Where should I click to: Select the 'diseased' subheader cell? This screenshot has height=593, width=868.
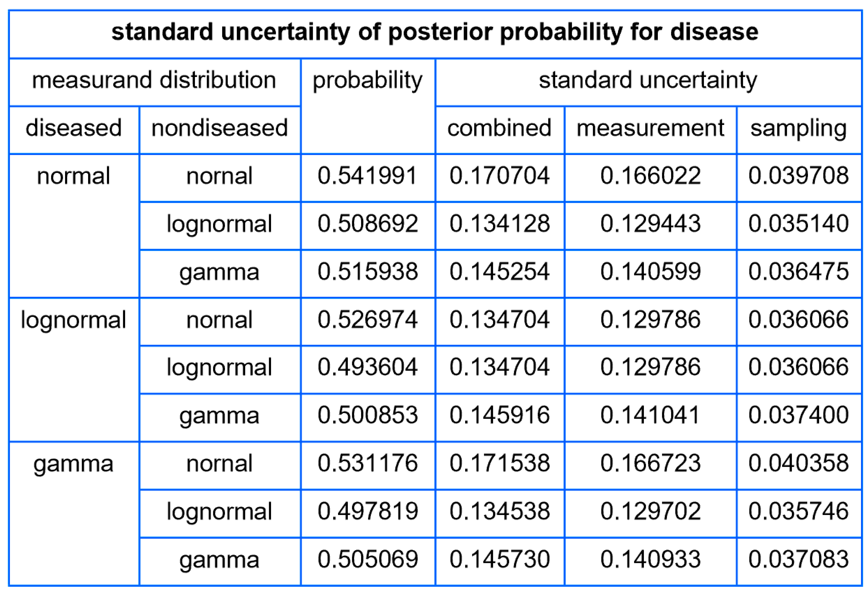74,128
